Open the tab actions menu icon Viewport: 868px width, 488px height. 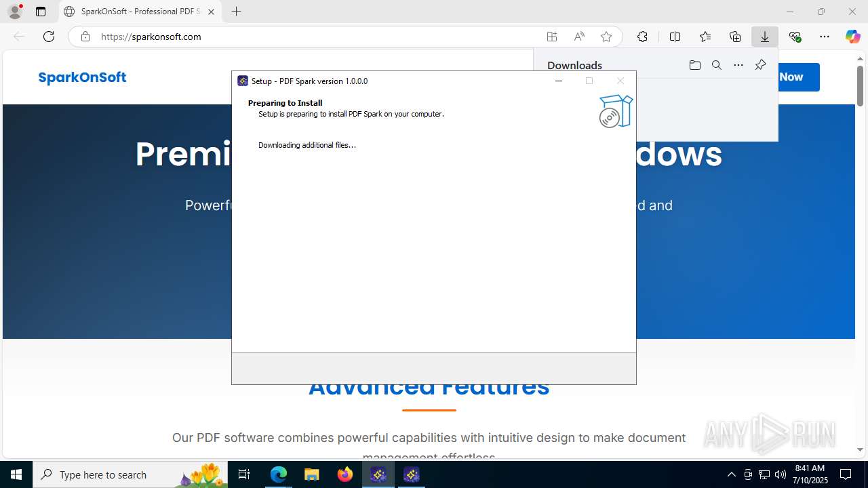coord(41,12)
